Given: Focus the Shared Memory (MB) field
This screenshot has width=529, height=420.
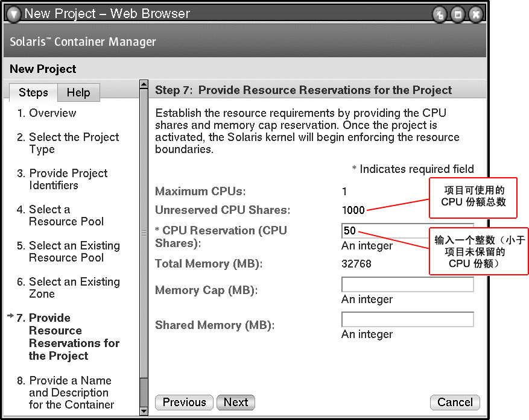Looking at the screenshot, I should (408, 319).
